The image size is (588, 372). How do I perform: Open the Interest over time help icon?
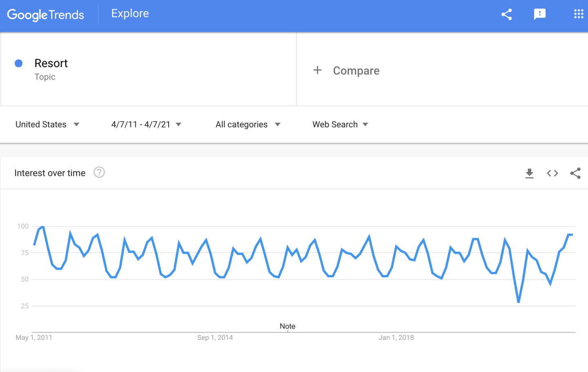pos(99,173)
